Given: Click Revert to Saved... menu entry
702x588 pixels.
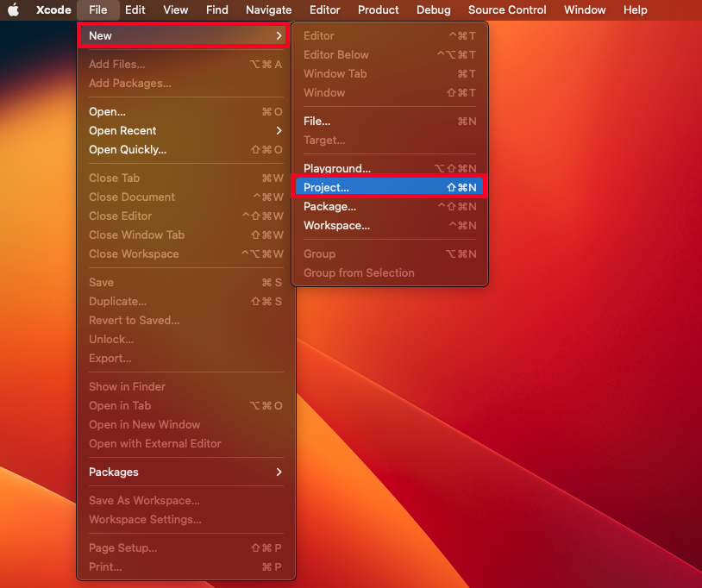Looking at the screenshot, I should coord(185,321).
